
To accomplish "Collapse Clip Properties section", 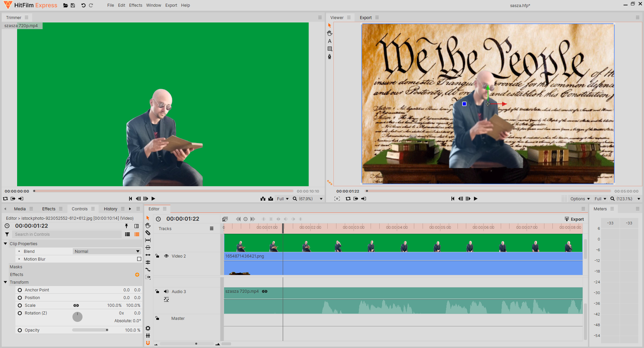I will click(5, 243).
